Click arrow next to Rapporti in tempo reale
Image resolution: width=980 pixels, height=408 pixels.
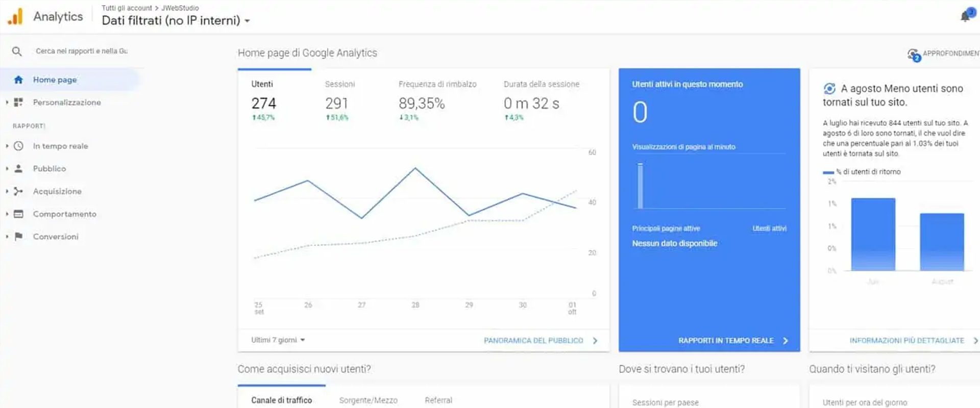(x=786, y=340)
